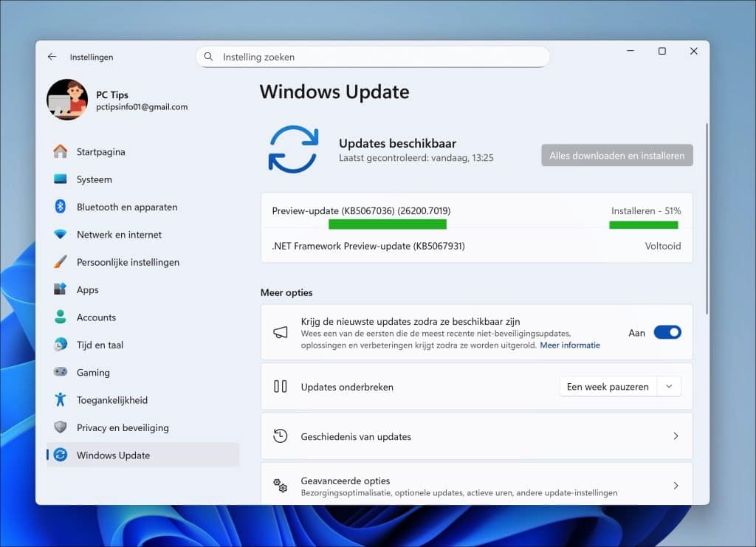Click the Gaming controller icon
756x547 pixels.
[61, 373]
